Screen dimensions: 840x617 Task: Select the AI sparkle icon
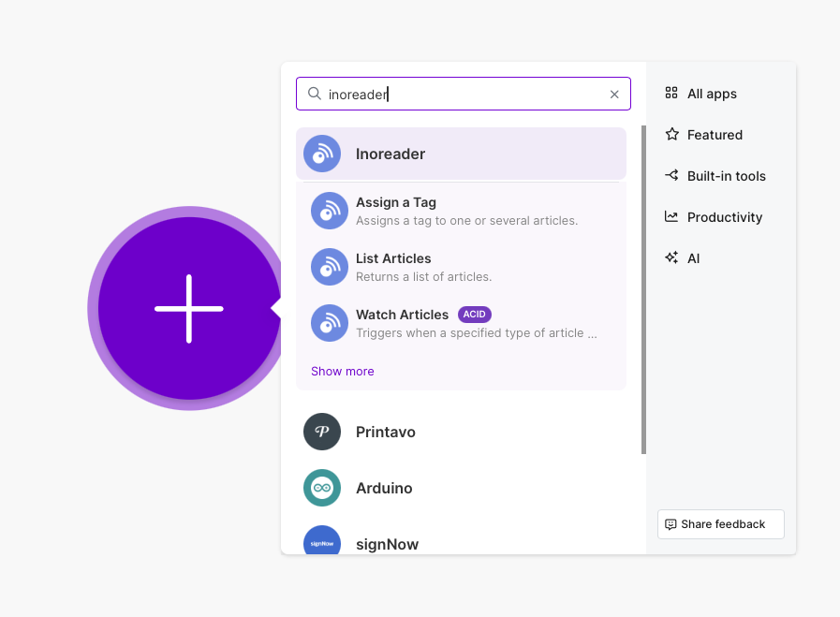pyautogui.click(x=671, y=257)
